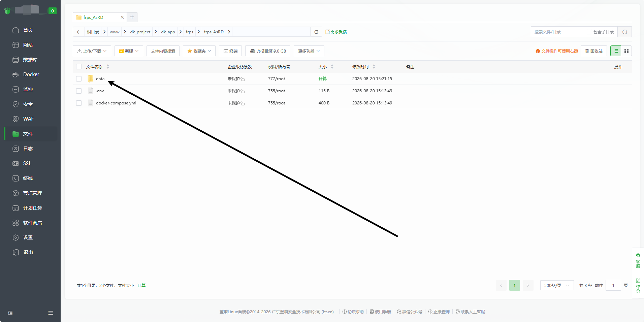Screen dimensions: 644x322
Task: Check the docker-compose.yml row checkbox
Action: 79,103
